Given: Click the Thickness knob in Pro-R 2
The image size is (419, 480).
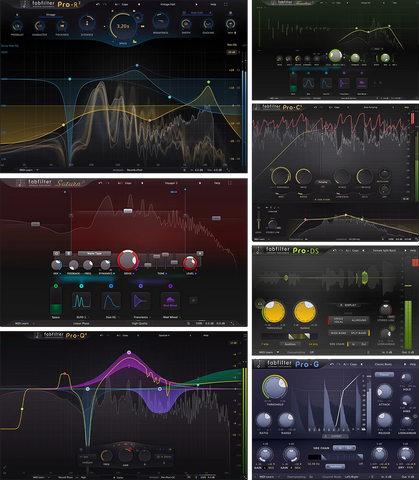Looking at the screenshot, I should [62, 26].
